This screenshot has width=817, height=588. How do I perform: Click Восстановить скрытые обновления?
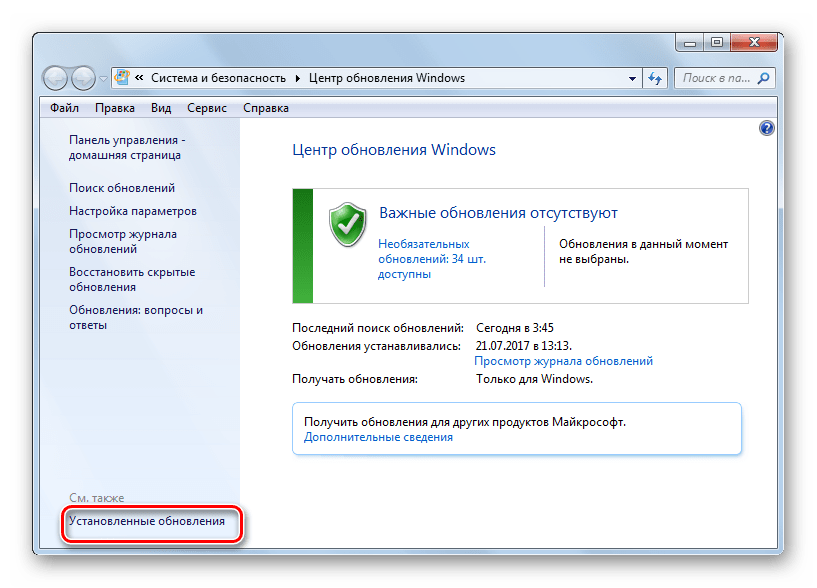click(x=132, y=279)
